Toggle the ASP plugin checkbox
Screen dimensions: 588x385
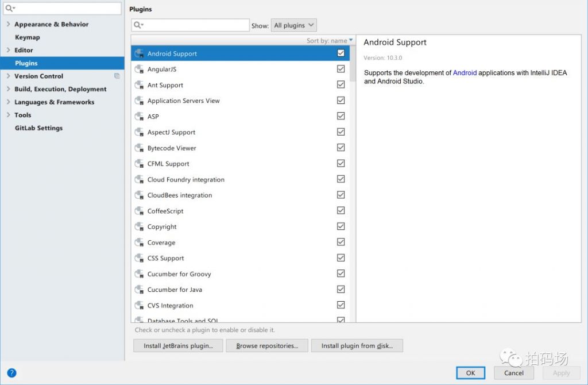click(341, 116)
